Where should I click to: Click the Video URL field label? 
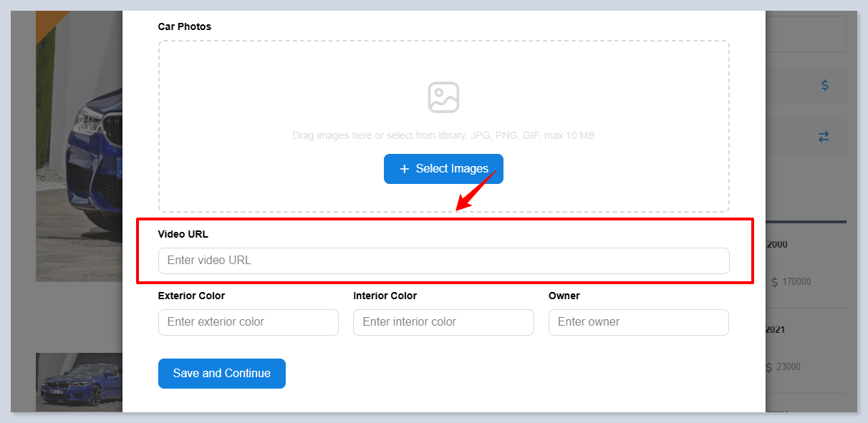(x=183, y=234)
